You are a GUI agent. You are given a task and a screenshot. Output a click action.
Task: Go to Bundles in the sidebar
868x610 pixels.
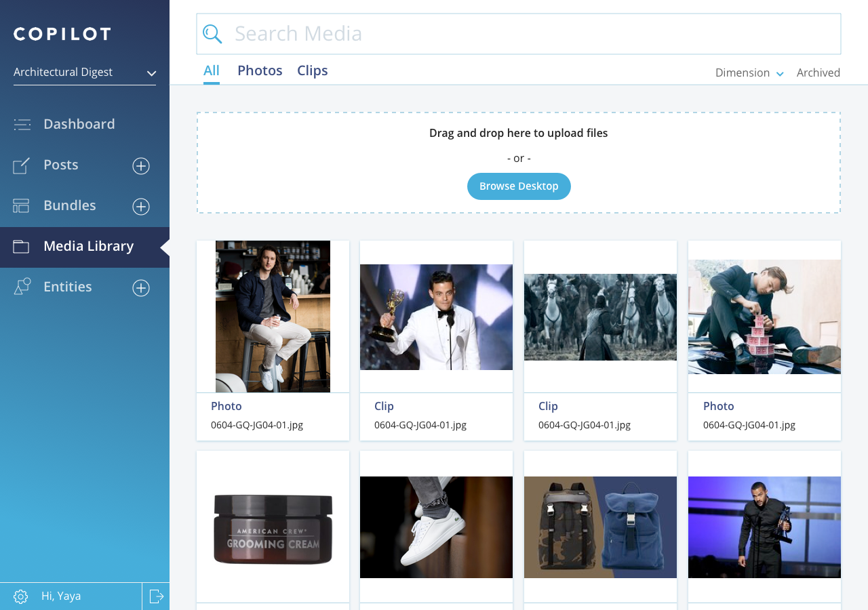coord(70,205)
